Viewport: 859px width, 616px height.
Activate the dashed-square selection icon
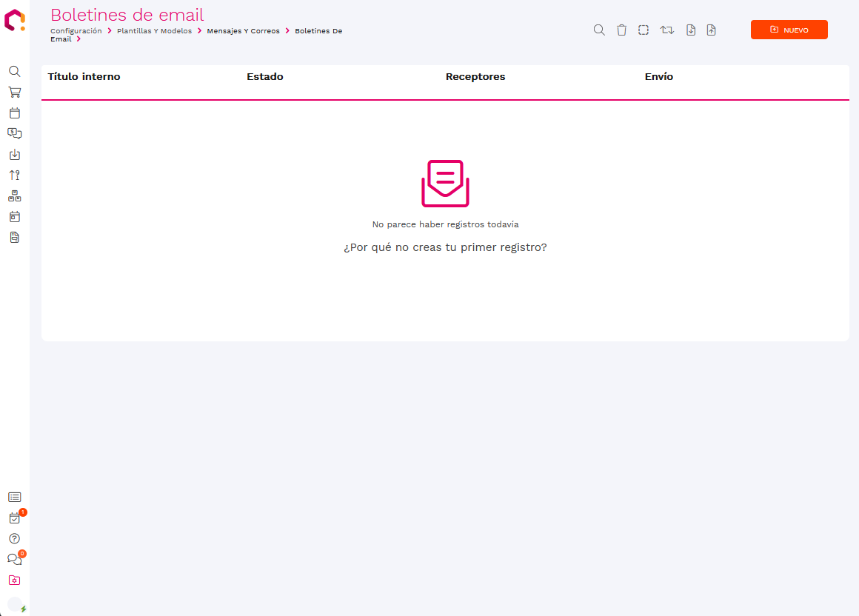point(644,30)
